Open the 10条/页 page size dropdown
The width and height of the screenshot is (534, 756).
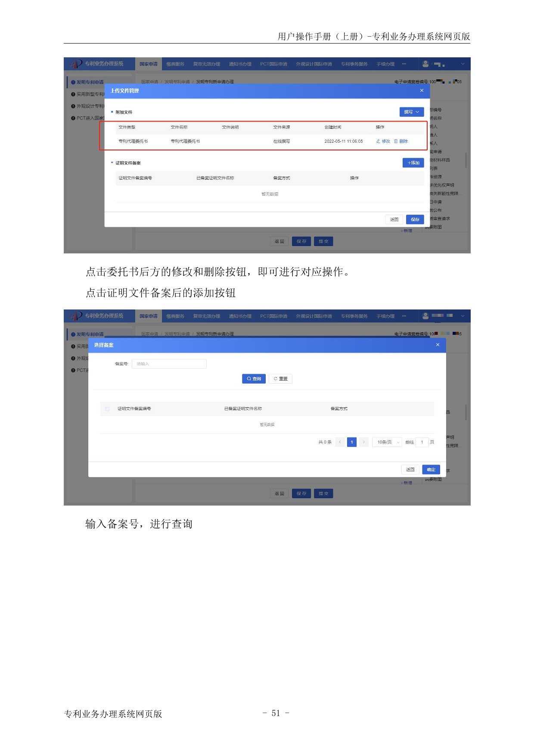tap(387, 442)
